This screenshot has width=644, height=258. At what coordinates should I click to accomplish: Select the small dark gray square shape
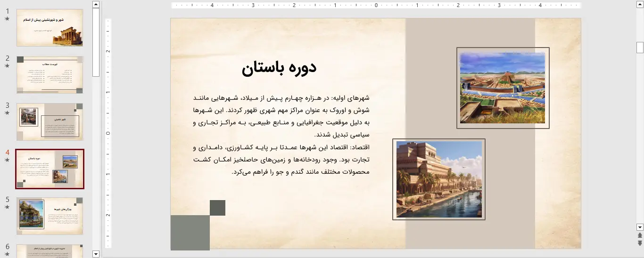(217, 208)
